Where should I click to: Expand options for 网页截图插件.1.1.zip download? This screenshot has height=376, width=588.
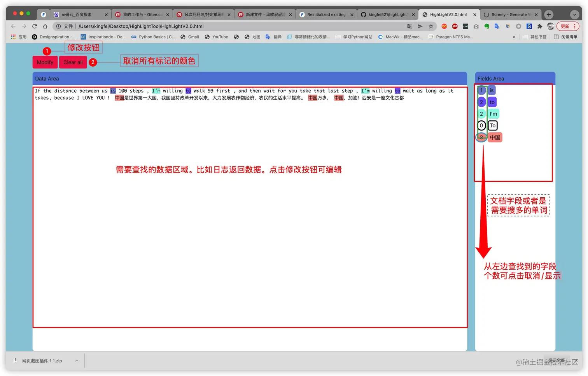pyautogui.click(x=77, y=361)
